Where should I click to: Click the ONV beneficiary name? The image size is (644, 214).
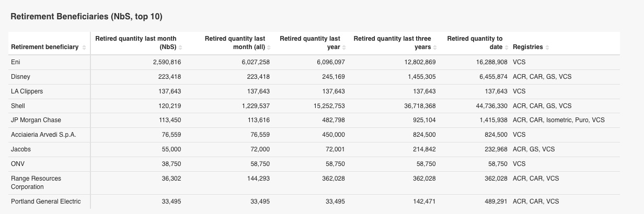point(18,163)
